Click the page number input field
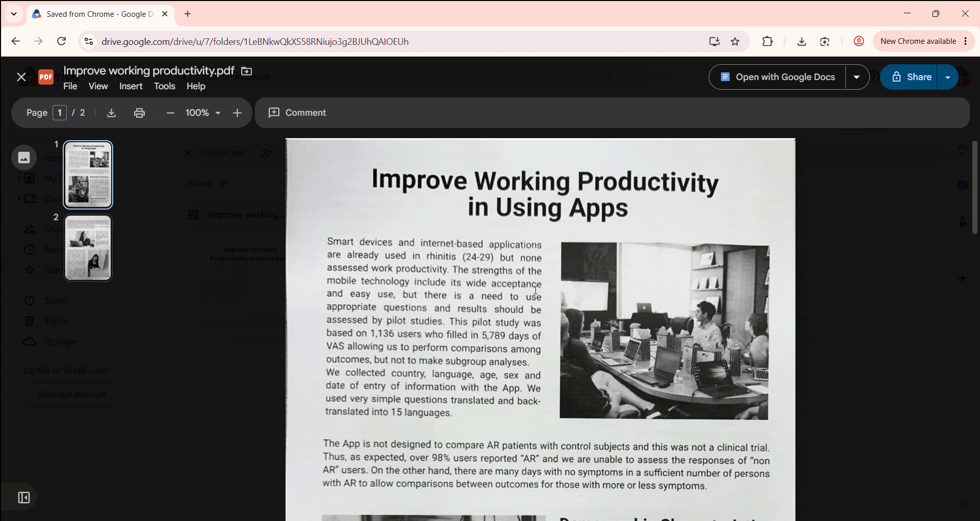This screenshot has height=521, width=980. click(x=60, y=113)
